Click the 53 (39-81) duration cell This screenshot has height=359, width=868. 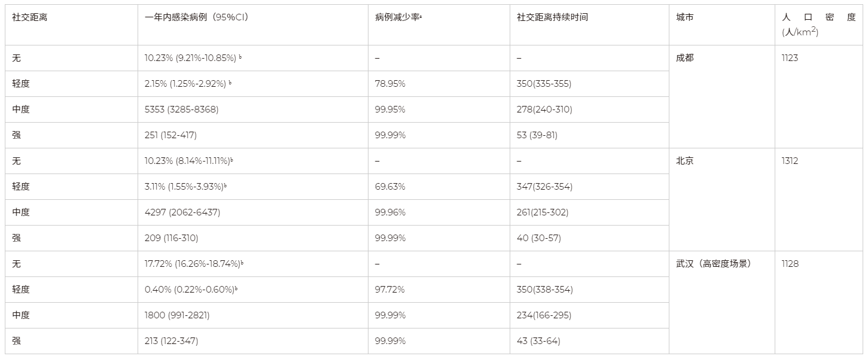click(537, 135)
